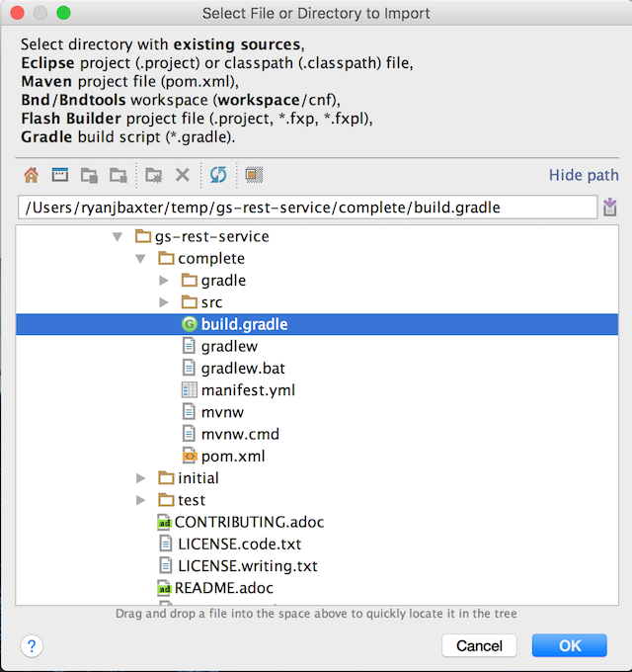Expand the src folder
Image resolution: width=632 pixels, height=672 pixels.
click(164, 302)
